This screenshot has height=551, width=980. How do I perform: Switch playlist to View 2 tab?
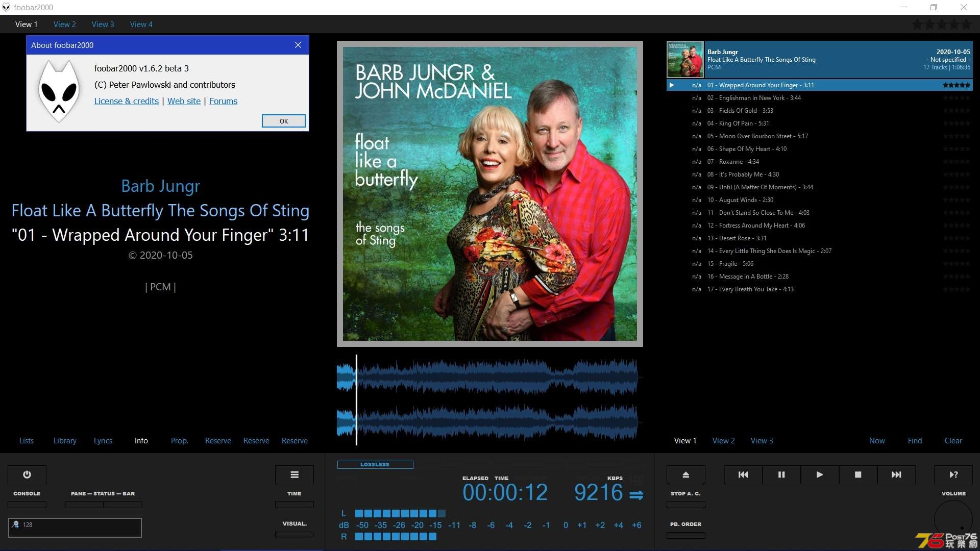tap(724, 440)
